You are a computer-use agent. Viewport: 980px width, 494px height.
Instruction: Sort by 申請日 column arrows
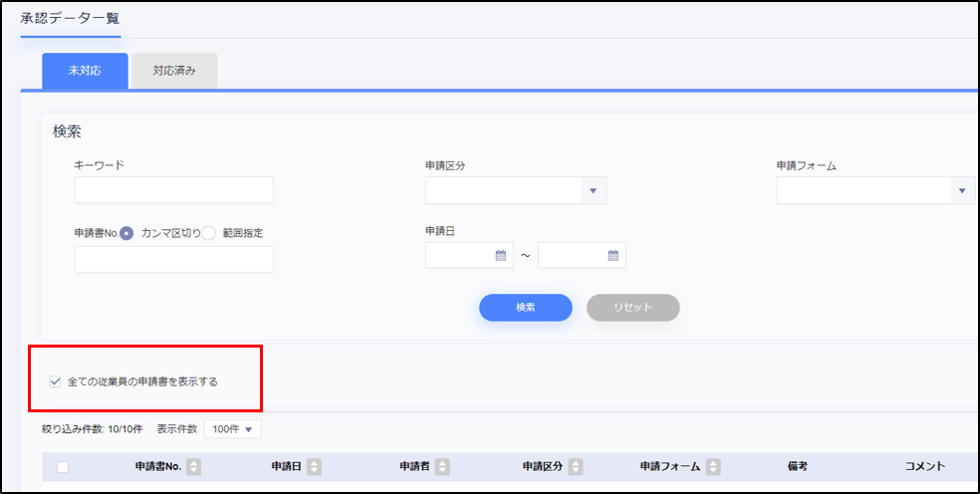tap(314, 466)
